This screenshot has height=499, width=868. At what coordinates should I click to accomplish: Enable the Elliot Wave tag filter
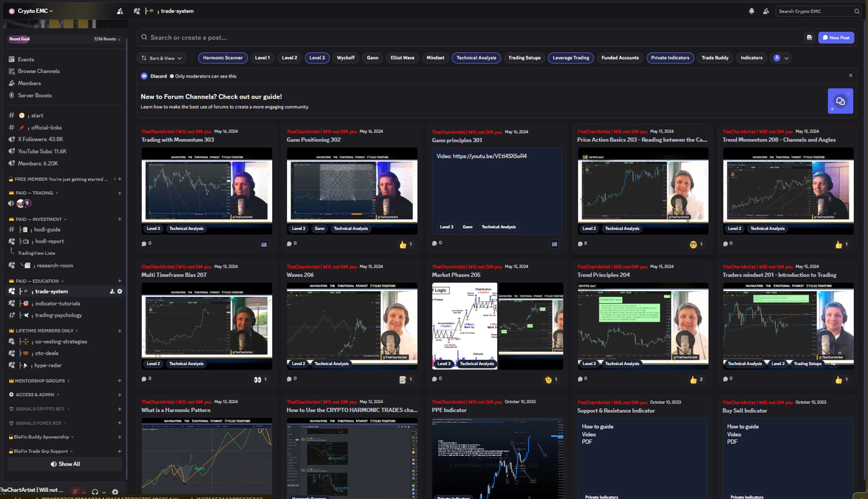402,58
